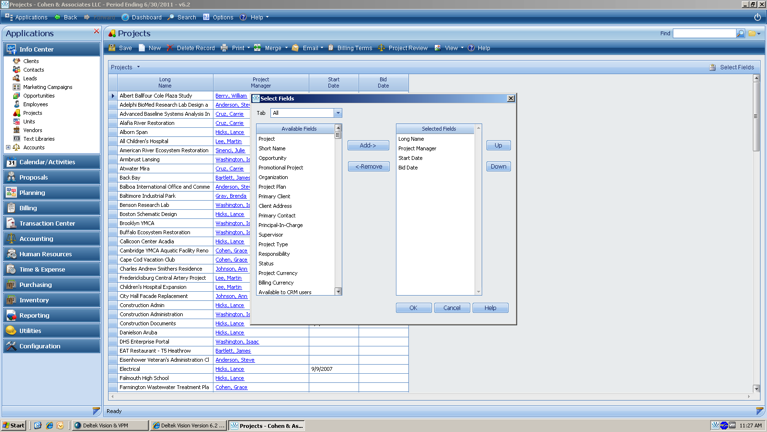Click the Dashboard icon in top bar
Screen dimensions: 767x432
141,17
